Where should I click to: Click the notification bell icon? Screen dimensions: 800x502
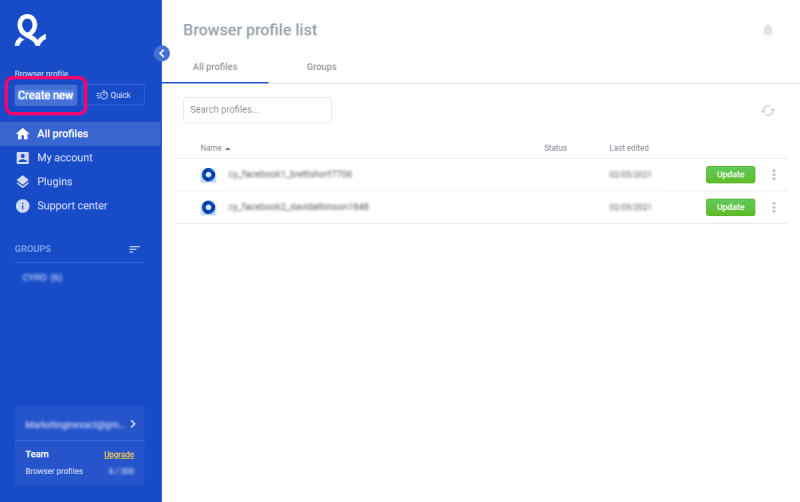click(x=768, y=31)
